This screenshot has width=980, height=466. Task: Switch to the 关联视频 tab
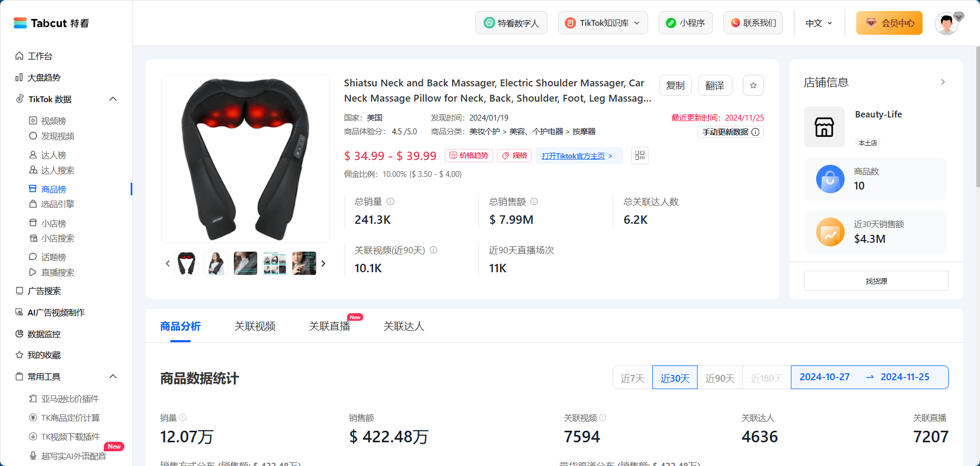pyautogui.click(x=255, y=326)
